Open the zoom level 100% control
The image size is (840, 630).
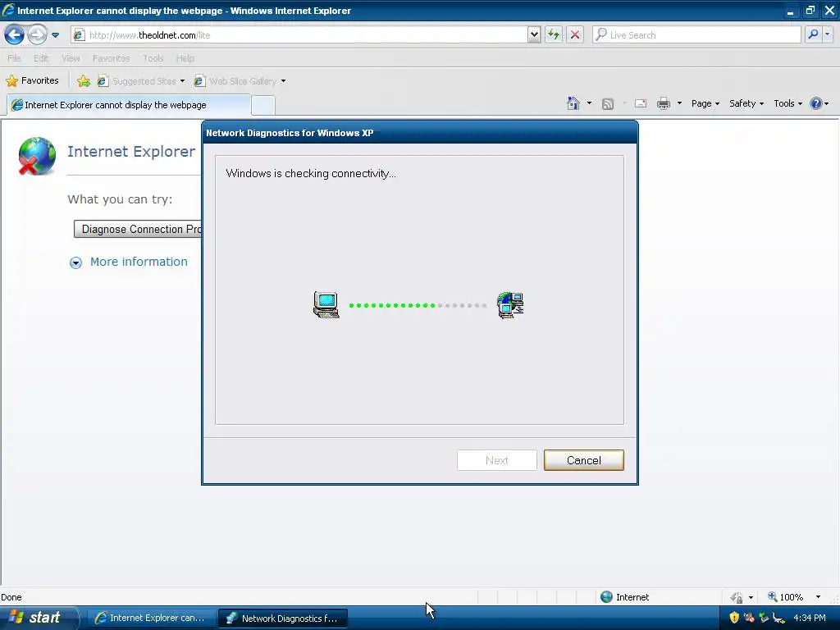pos(785,597)
